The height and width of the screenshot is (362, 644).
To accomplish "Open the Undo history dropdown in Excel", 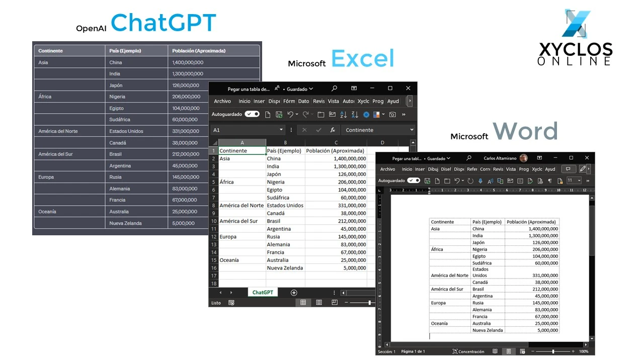I will (297, 115).
